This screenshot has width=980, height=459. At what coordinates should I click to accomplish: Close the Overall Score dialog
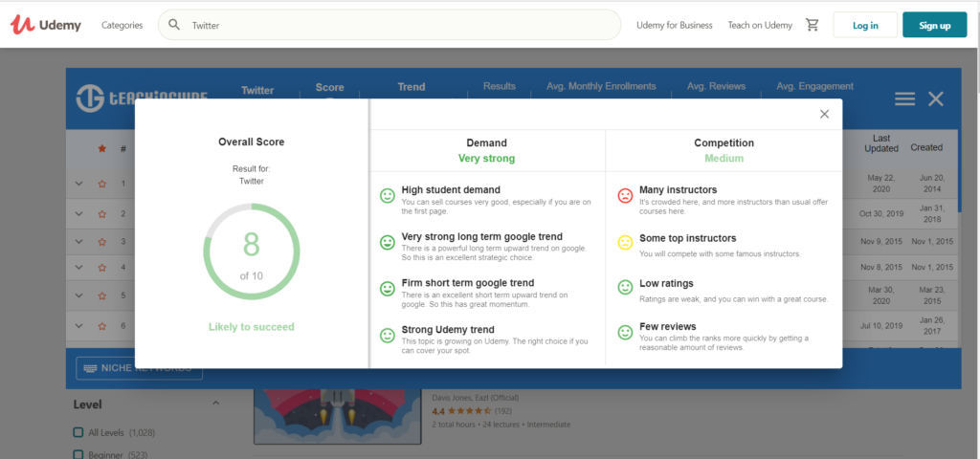824,114
